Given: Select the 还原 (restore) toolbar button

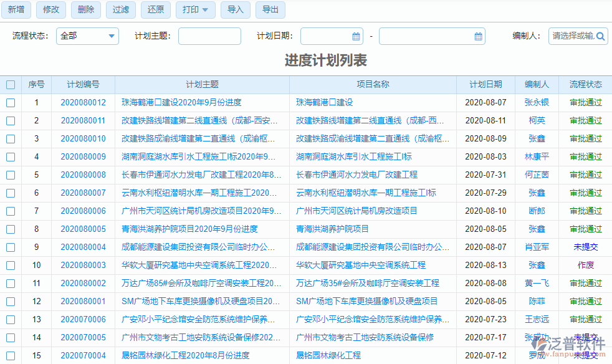Looking at the screenshot, I should click(155, 10).
